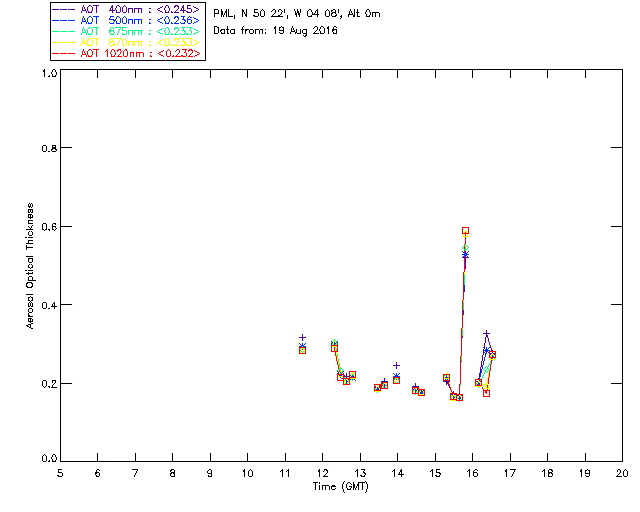
Task: Click the green diamond marker near the 0.55 peak
Action: point(465,248)
